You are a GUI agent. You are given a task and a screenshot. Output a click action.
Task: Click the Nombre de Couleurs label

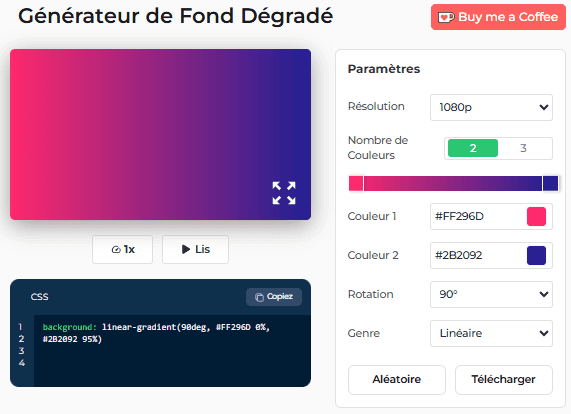coord(378,148)
